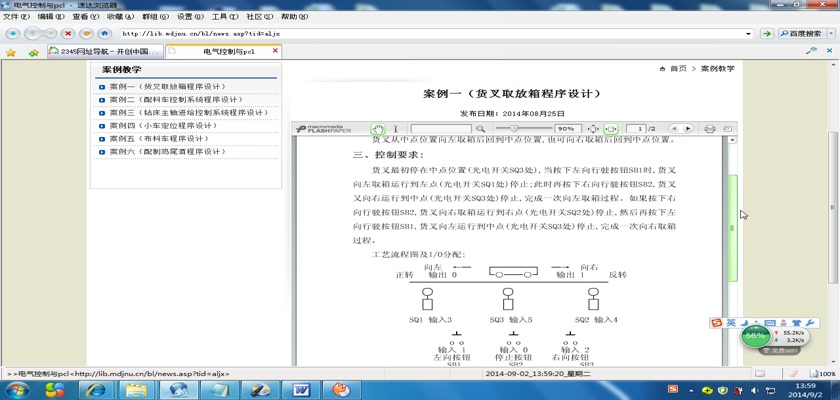The width and height of the screenshot is (840, 400).
Task: Open the 编辑 menu
Action: [x=50, y=17]
